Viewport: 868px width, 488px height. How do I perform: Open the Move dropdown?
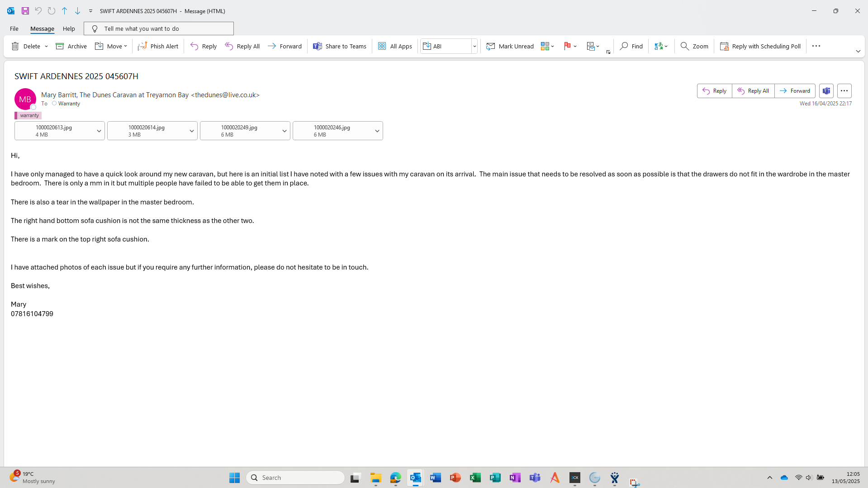(x=111, y=46)
